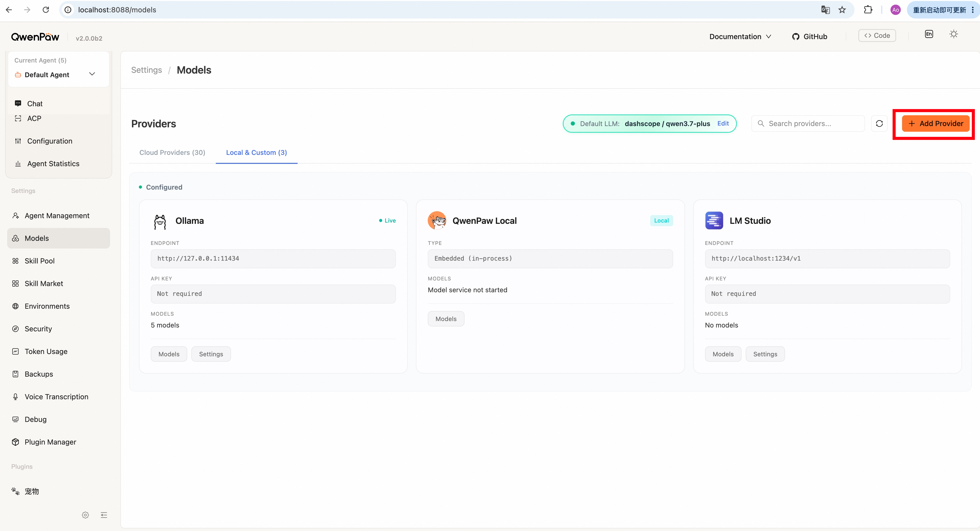Click the Ollama endpoint http://127.0.0.1:11434 field
The width and height of the screenshot is (980, 531).
(273, 259)
